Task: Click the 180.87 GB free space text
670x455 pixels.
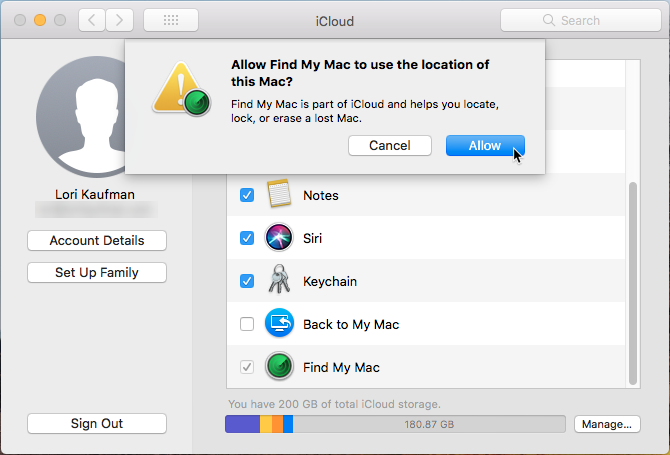Action: tap(429, 425)
